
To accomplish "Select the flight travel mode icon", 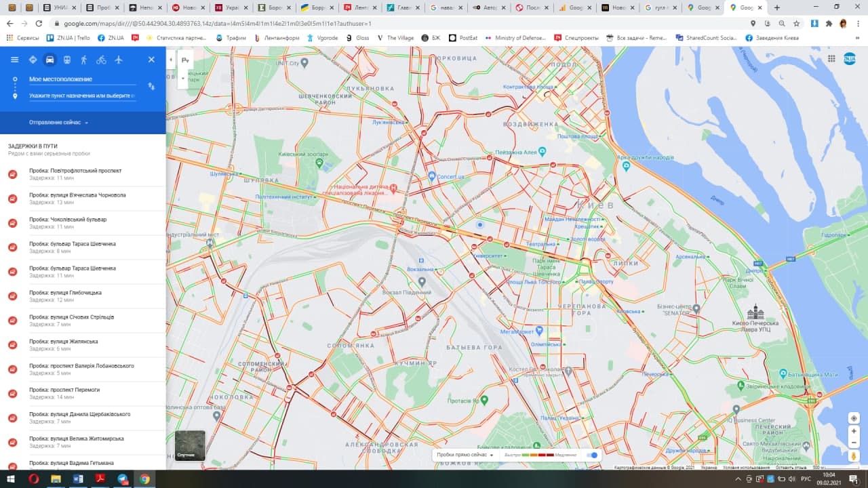I will pyautogui.click(x=119, y=60).
